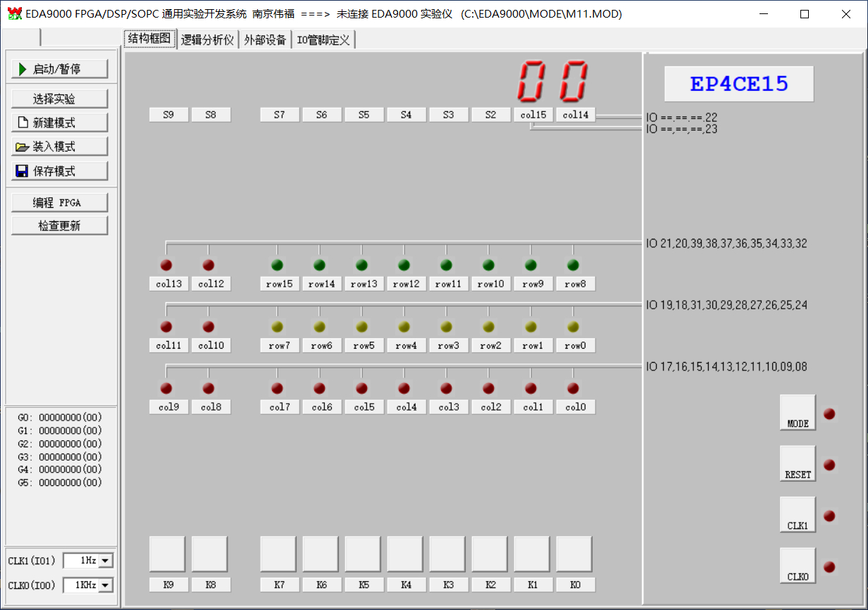Open the CLK0 frequency dropdown
Image resolution: width=868 pixels, height=610 pixels.
[x=106, y=585]
